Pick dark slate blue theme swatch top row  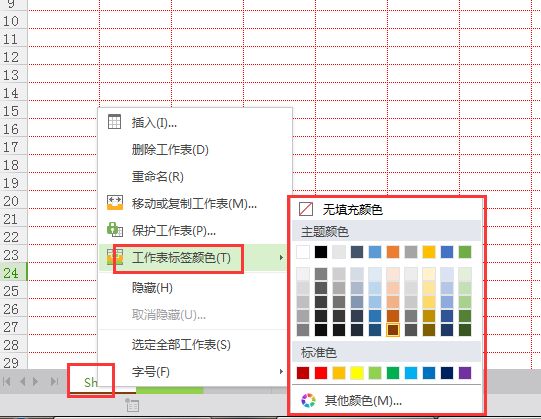click(x=357, y=252)
